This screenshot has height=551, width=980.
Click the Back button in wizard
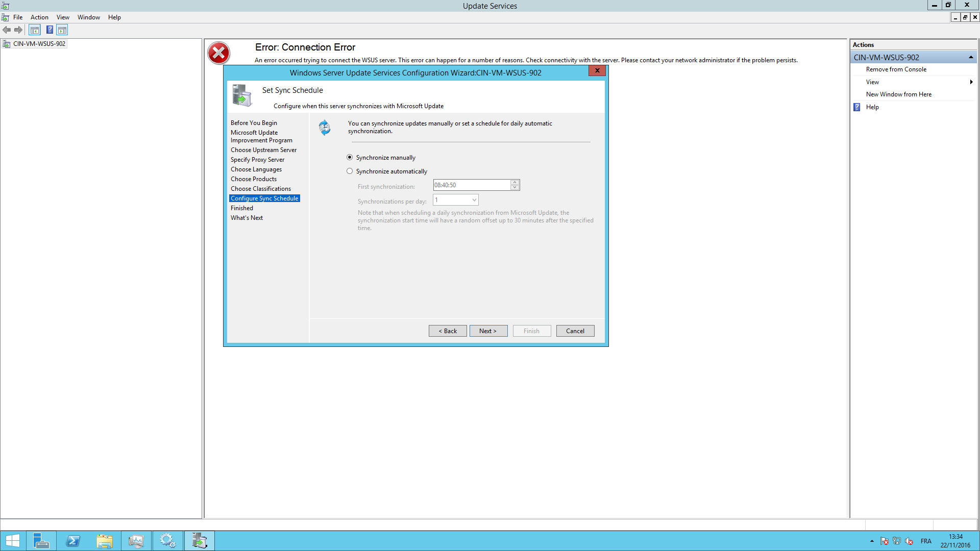coord(448,331)
